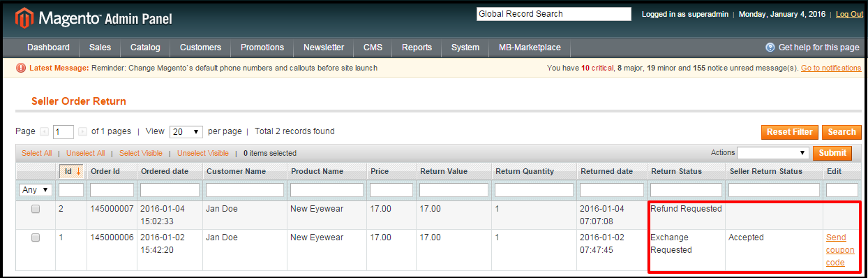Open the MB-Marketplace menu

pos(530,47)
